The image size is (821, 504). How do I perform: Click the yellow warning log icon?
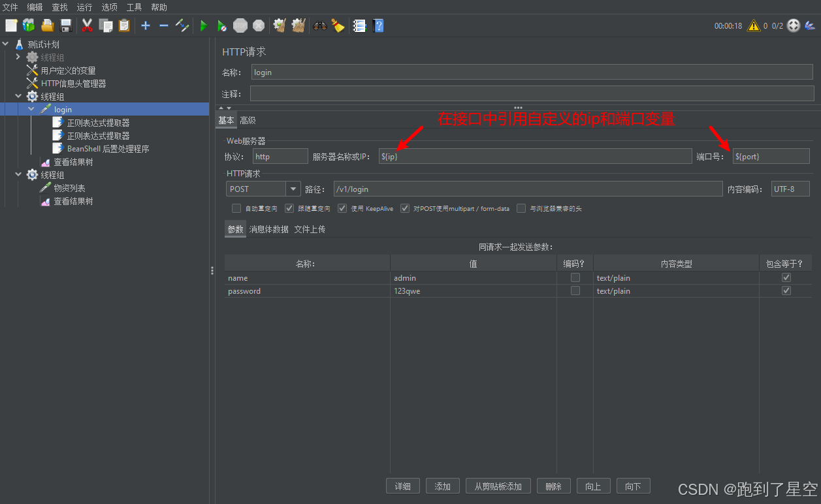click(x=754, y=25)
